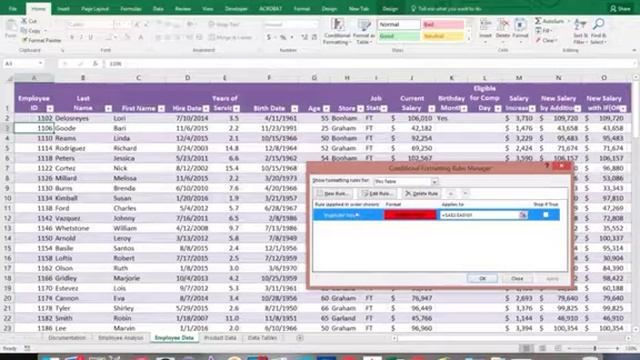Open the Employee ID filter dropdown
Viewport: 640px width, 360px height.
(50, 109)
